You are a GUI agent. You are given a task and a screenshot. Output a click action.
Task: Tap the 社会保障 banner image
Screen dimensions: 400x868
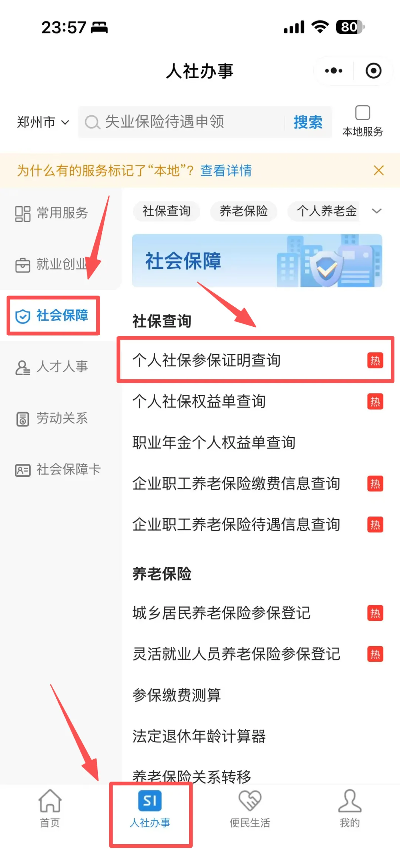coord(257,261)
